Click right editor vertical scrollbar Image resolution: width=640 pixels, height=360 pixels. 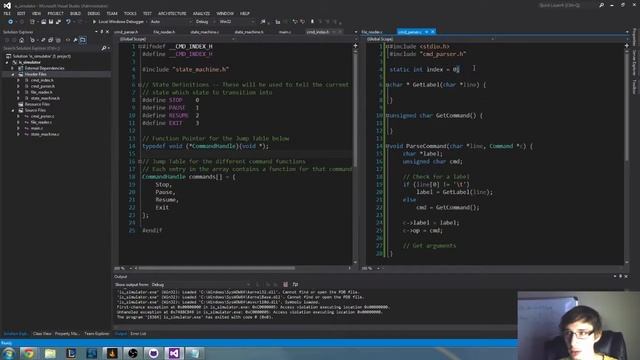[627, 106]
